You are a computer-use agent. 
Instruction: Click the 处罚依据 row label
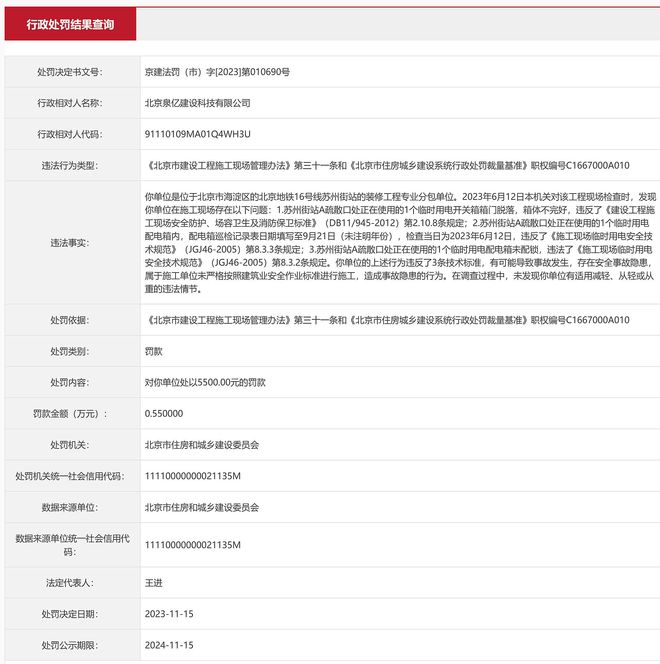67,320
